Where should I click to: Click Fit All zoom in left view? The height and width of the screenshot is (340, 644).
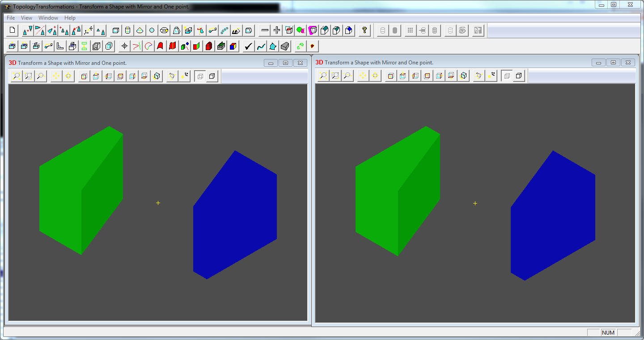17,76
